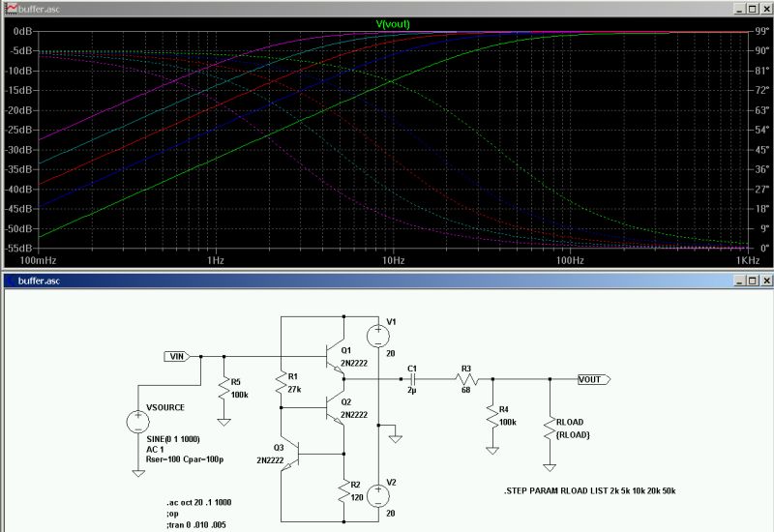Click the AC 1 source parameter text

[155, 450]
